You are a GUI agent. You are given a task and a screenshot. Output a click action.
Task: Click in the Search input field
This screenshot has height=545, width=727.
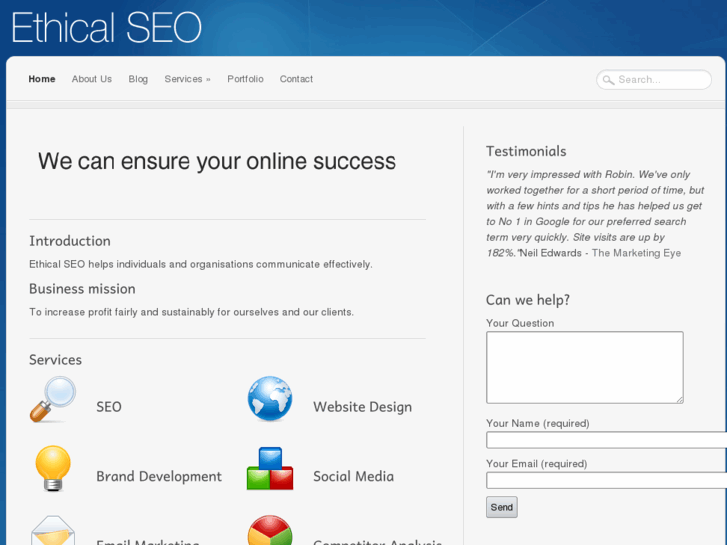(x=654, y=80)
